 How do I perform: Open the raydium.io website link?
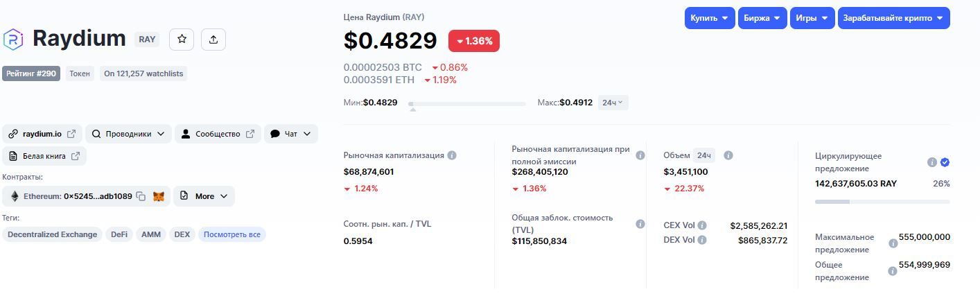tap(42, 134)
